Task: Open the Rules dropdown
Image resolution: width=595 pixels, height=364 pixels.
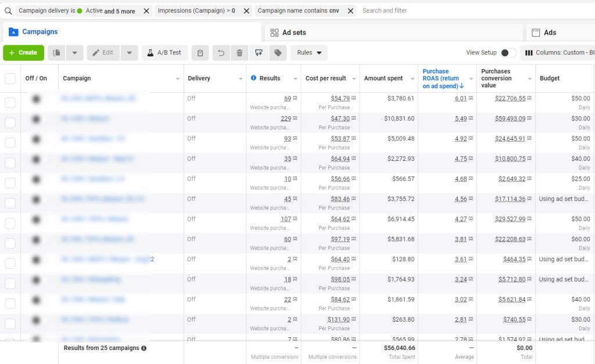Action: tap(309, 53)
